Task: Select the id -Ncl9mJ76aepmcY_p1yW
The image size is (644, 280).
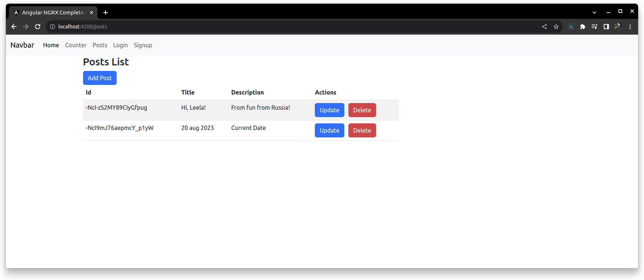Action: pyautogui.click(x=120, y=128)
